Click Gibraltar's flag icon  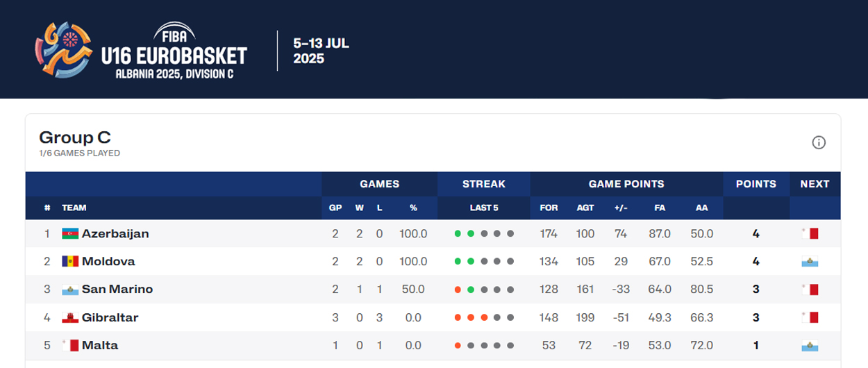pyautogui.click(x=70, y=317)
